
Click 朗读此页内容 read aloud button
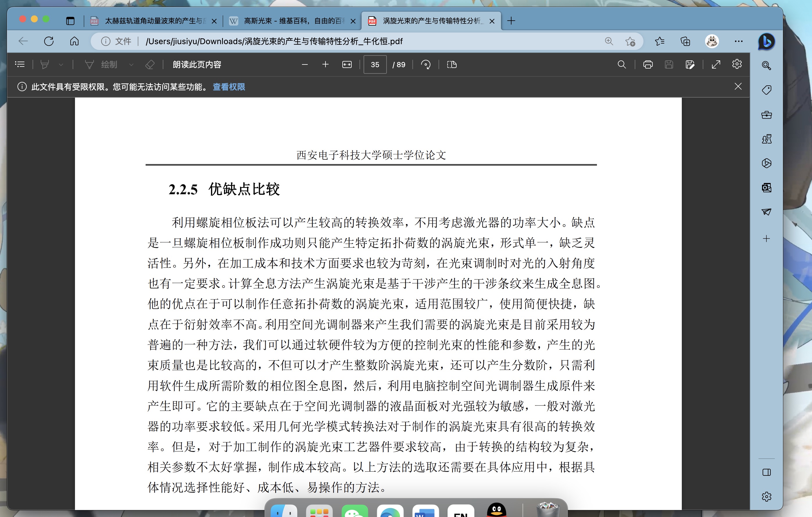[x=196, y=64]
